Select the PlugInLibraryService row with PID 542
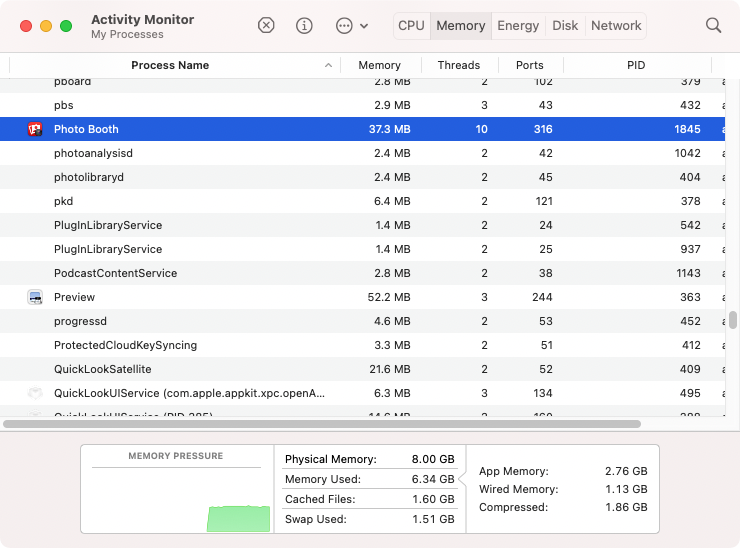The image size is (740, 548). click(362, 225)
